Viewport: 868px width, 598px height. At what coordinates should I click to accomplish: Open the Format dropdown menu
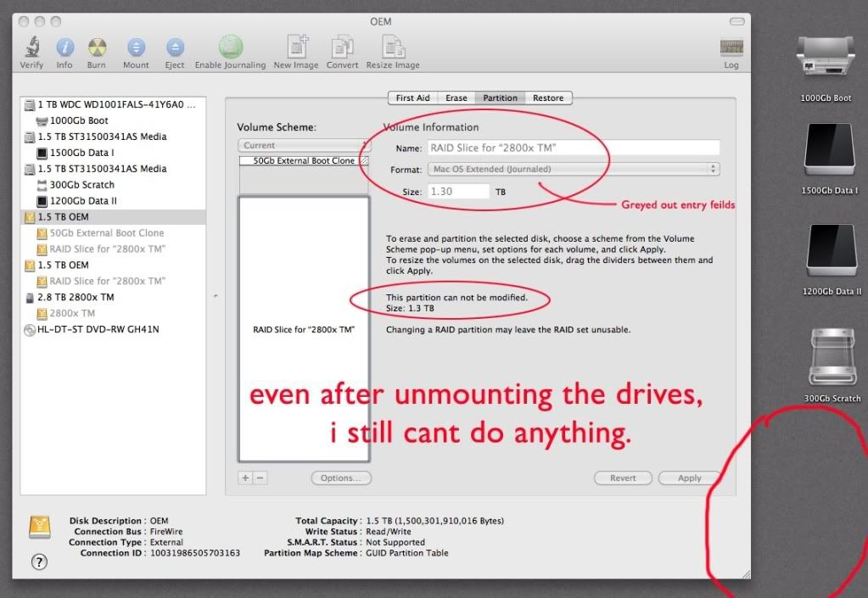[x=574, y=169]
